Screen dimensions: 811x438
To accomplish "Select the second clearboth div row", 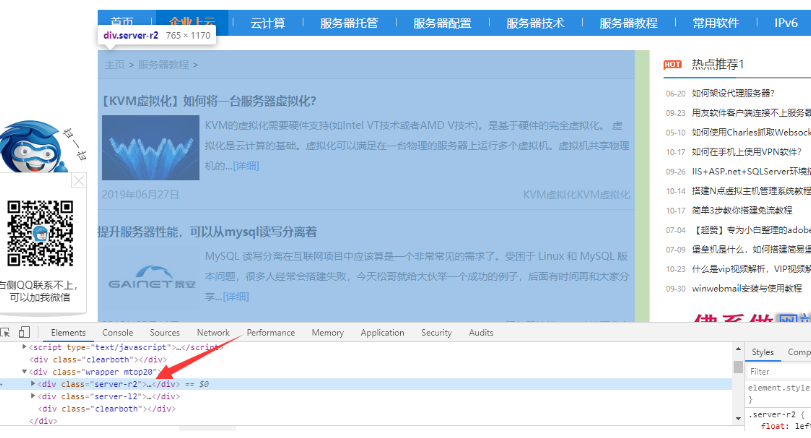I will (x=107, y=409).
